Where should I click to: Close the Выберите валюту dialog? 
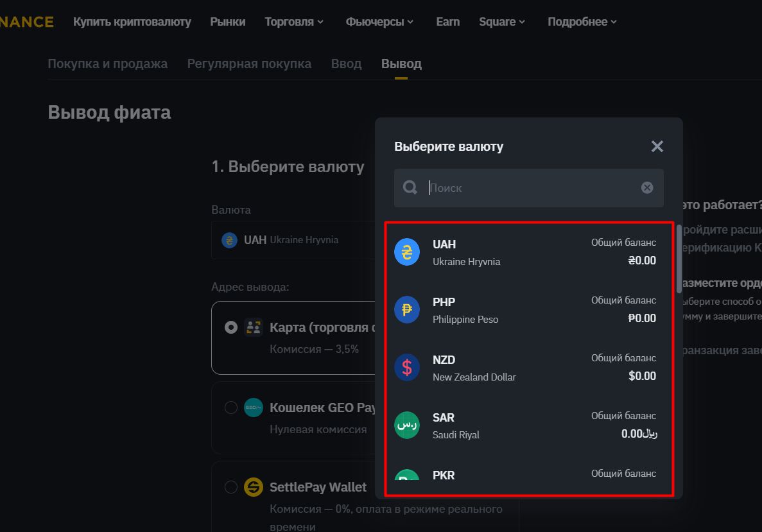(x=657, y=146)
